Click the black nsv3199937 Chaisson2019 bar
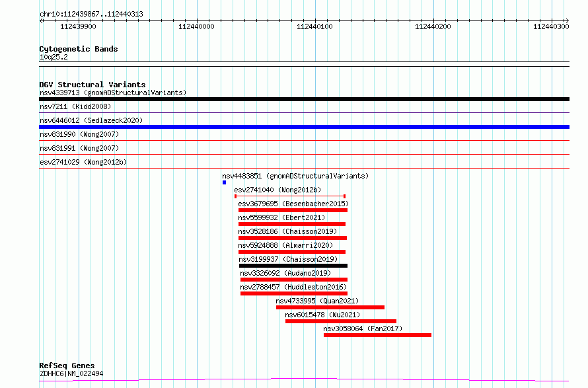 (293, 266)
